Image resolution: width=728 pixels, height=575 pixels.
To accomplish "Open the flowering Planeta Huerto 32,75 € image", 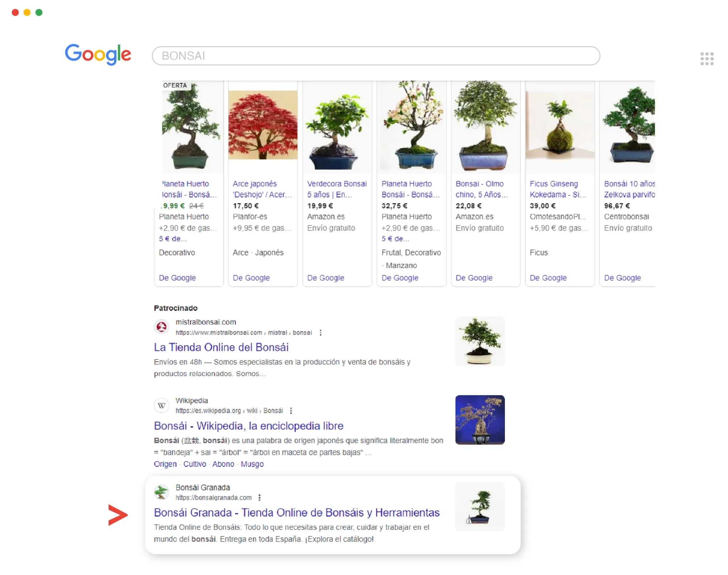I will point(411,127).
